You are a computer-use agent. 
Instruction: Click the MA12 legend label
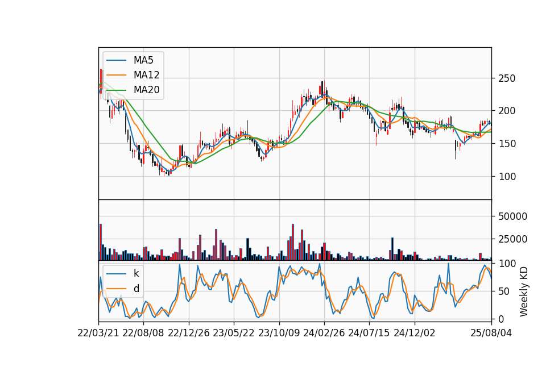[146, 75]
